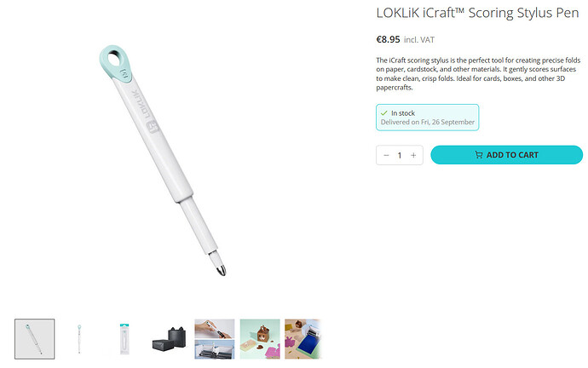
Task: Select the first angled stylus thumbnail
Action: 34,339
